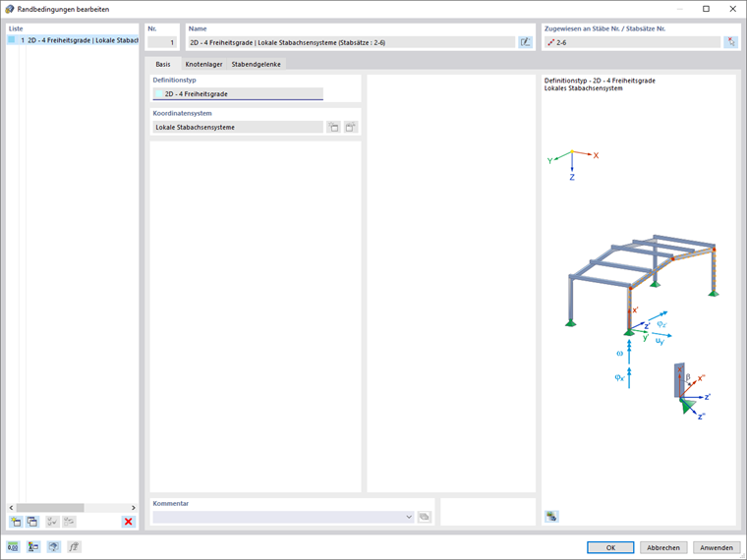747x560 pixels.
Task: Click the 3D frame structure preview
Action: point(642,285)
